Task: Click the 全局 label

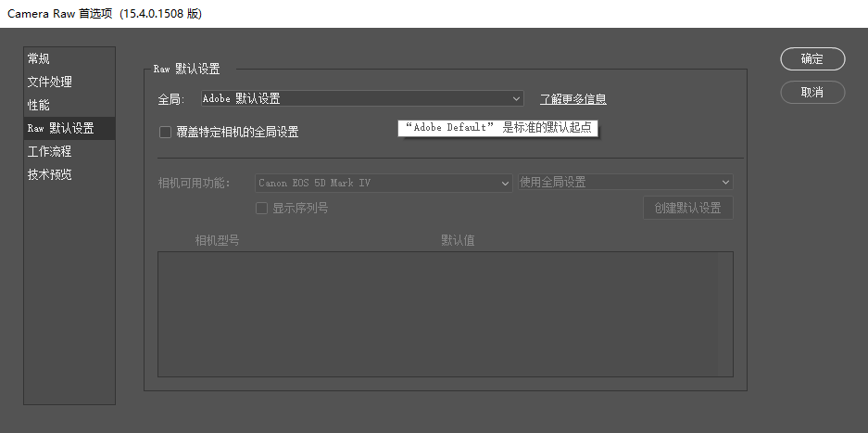Action: point(171,99)
